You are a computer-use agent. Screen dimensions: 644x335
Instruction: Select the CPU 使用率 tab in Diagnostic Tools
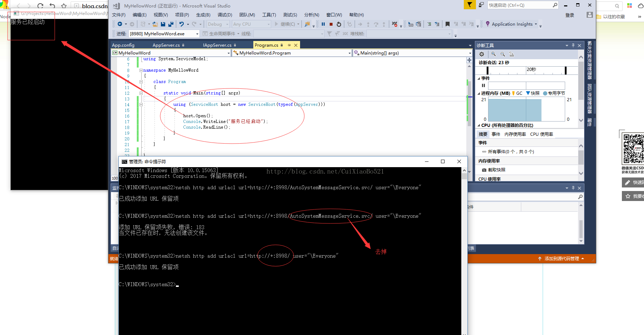(542, 134)
